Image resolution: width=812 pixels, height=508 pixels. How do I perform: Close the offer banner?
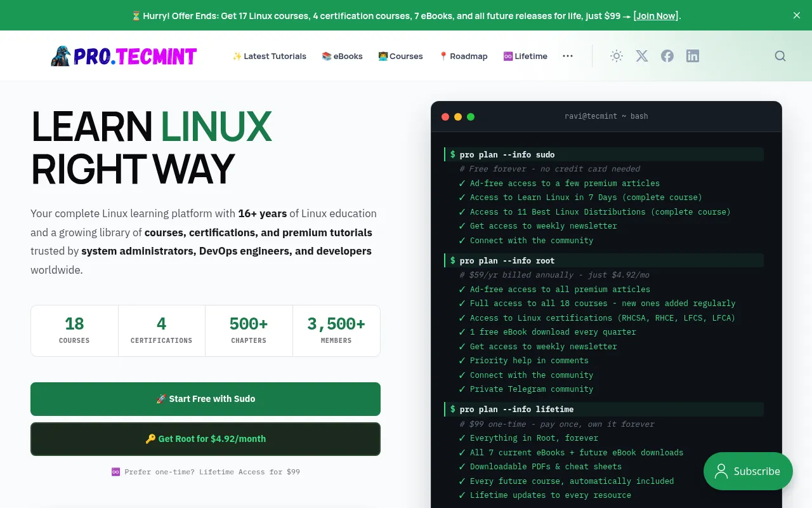(x=797, y=15)
